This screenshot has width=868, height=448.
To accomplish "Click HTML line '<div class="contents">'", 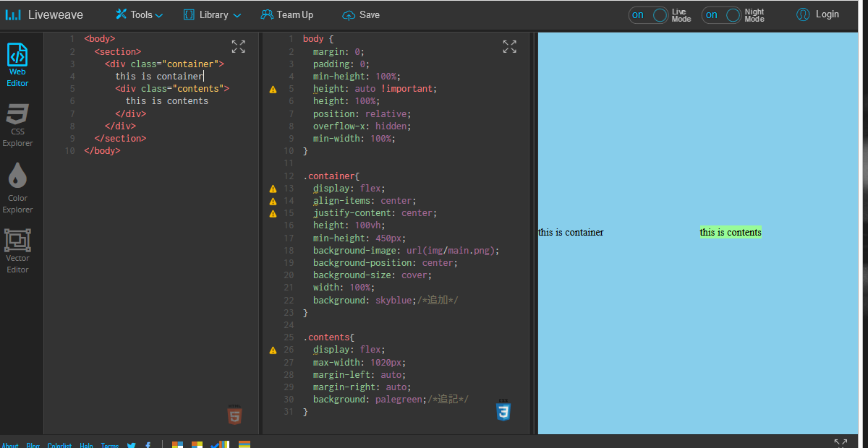I will [172, 88].
